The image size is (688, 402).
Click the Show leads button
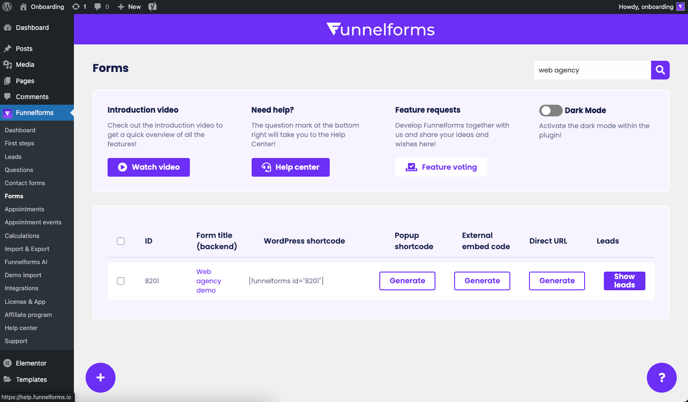(624, 281)
